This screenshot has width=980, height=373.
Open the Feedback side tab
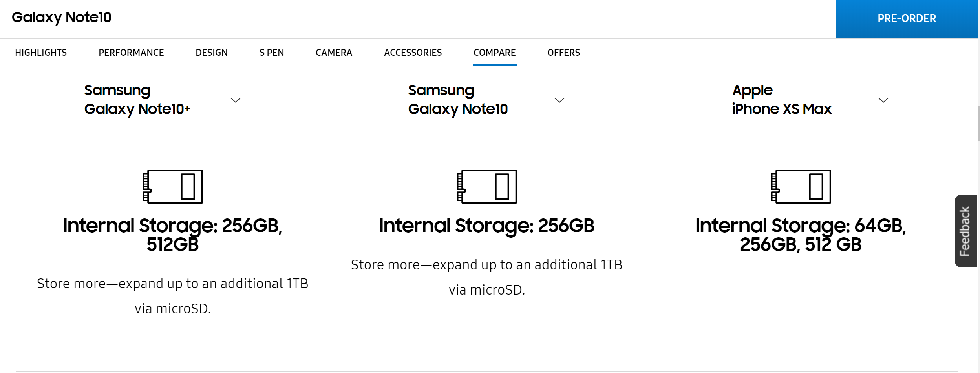[966, 231]
